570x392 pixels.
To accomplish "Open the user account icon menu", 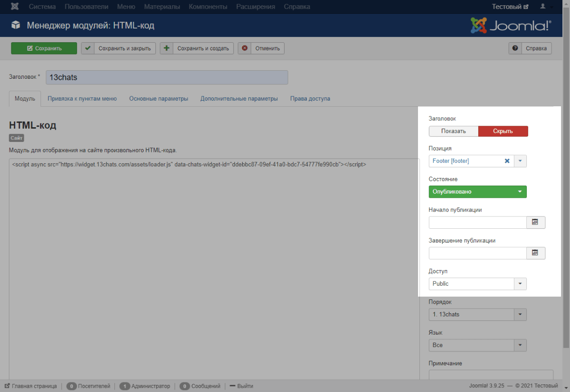I will tap(546, 7).
